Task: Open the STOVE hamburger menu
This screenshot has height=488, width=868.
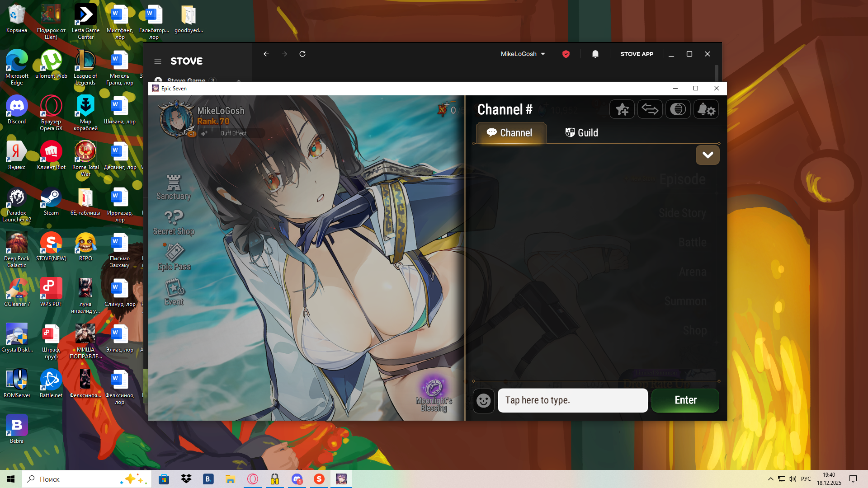Action: [x=158, y=61]
